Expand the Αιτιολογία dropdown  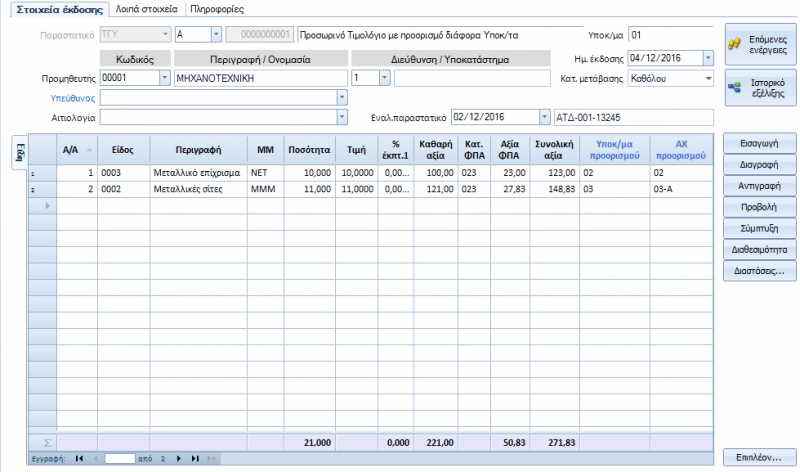pyautogui.click(x=342, y=117)
